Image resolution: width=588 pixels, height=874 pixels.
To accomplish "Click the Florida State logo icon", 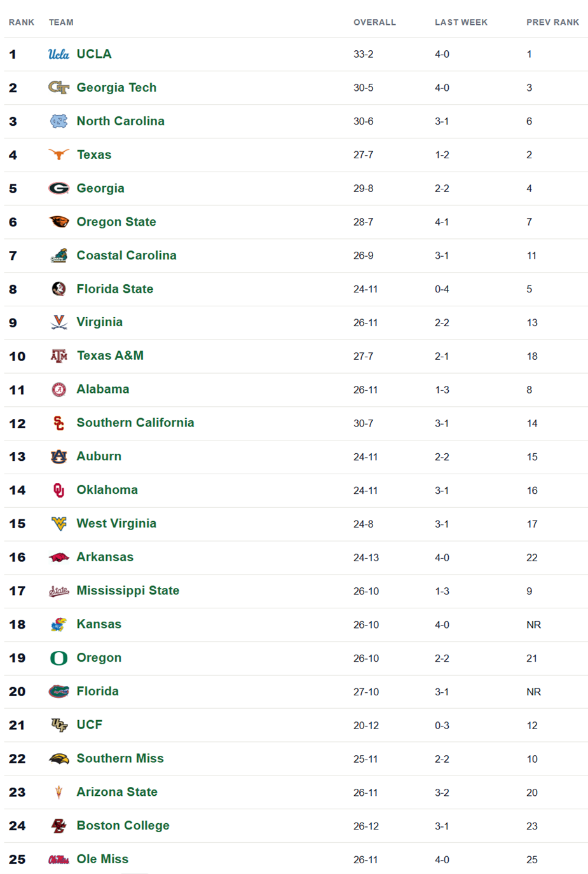I will pos(58,289).
